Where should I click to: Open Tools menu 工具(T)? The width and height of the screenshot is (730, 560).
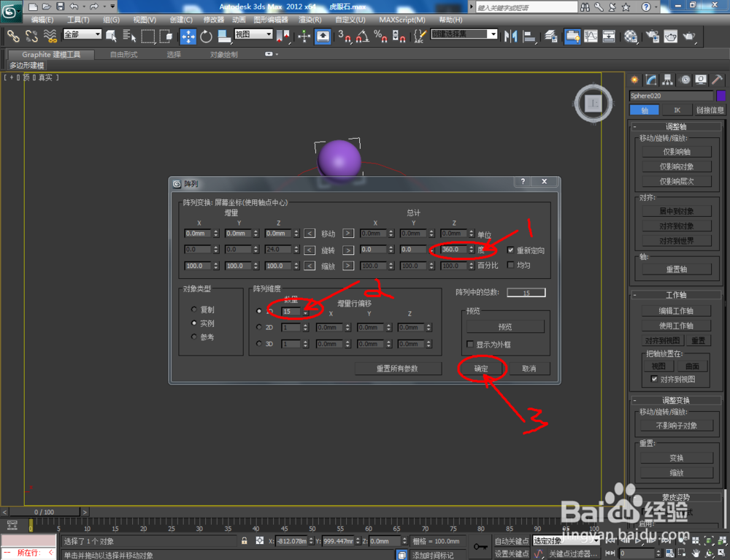78,20
